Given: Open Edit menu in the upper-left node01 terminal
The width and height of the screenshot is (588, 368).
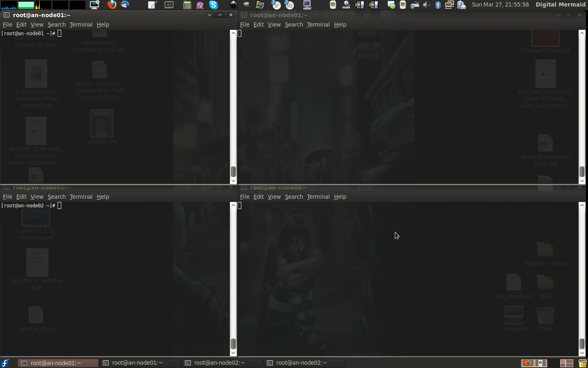Looking at the screenshot, I should tap(21, 25).
